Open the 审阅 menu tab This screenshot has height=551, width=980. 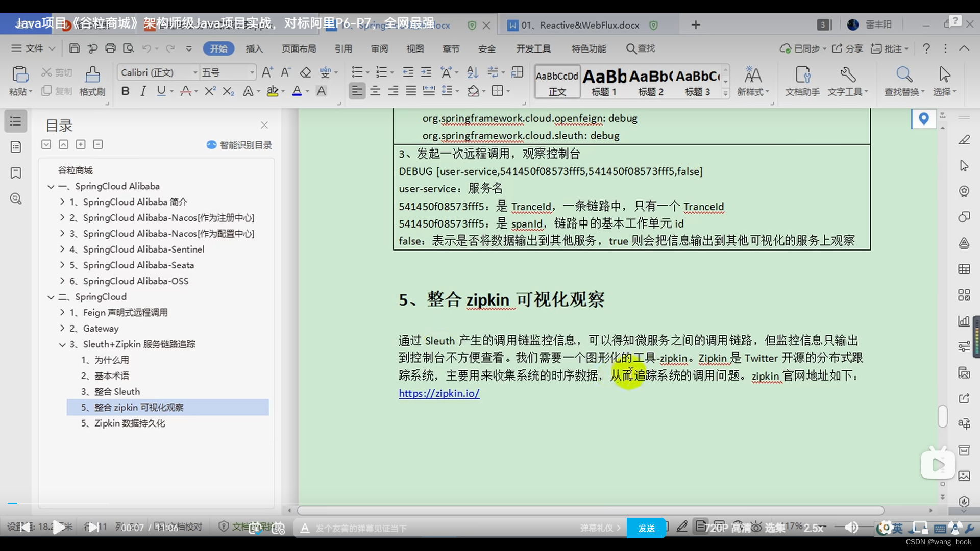(379, 48)
